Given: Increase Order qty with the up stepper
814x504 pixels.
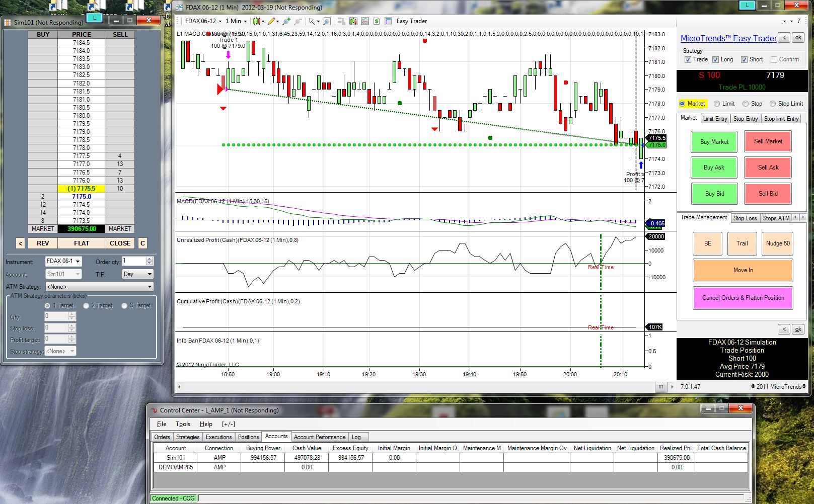Looking at the screenshot, I should 149,259.
